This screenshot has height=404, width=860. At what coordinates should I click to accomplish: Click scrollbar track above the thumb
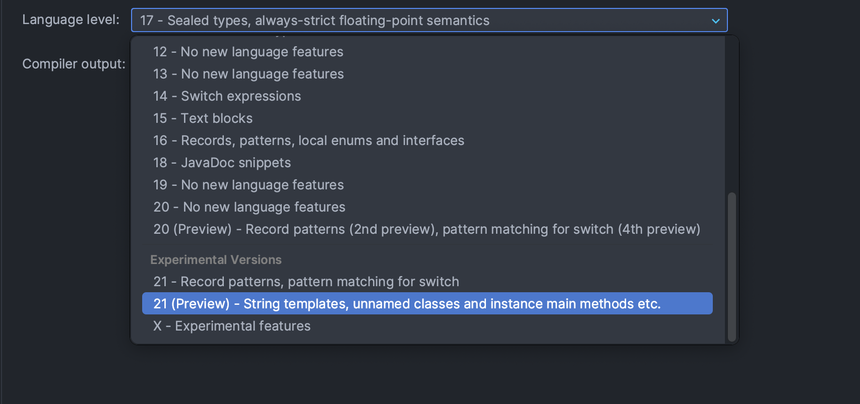coord(731,110)
